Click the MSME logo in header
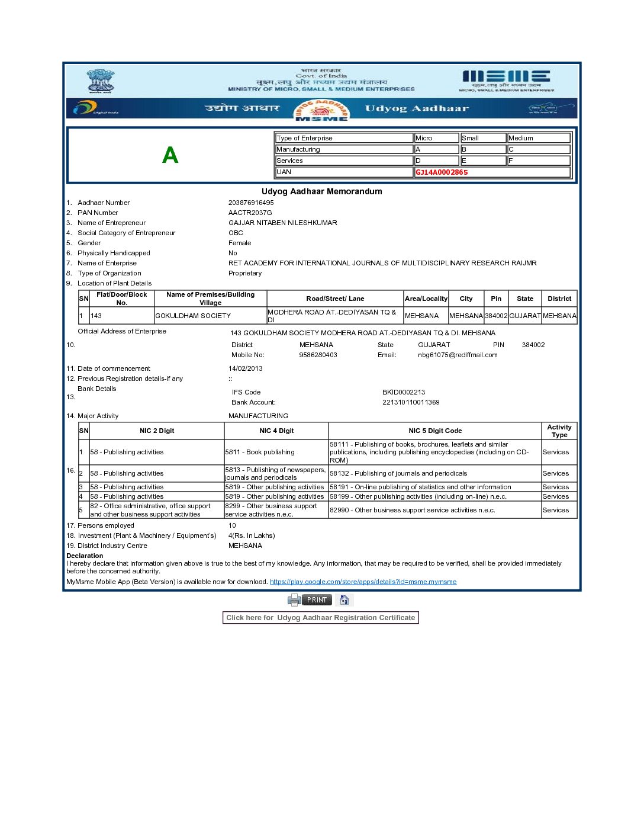 pyautogui.click(x=506, y=80)
